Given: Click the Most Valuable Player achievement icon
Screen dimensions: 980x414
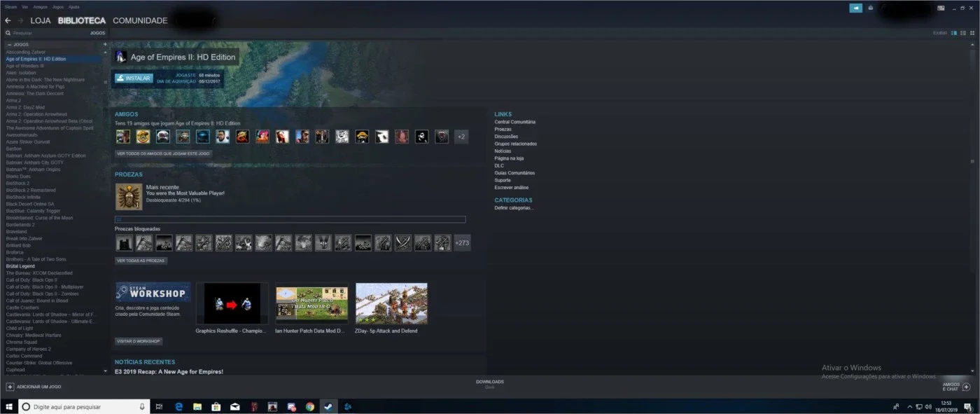Looking at the screenshot, I should click(x=129, y=197).
